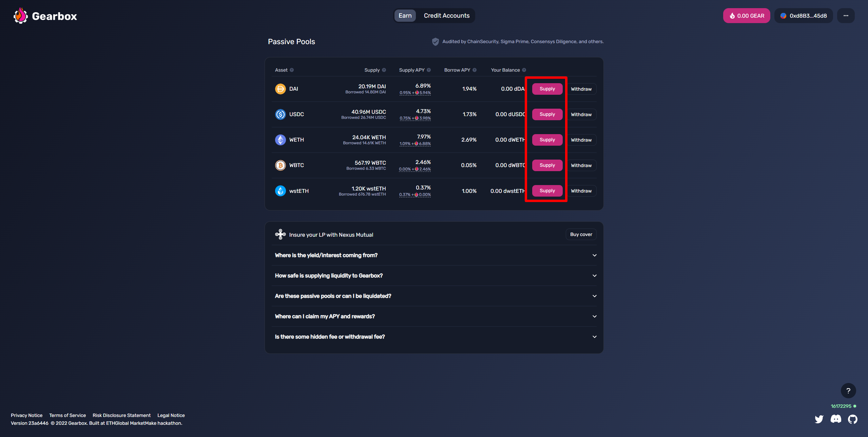Open the Twitter icon link
The width and height of the screenshot is (868, 437).
coord(819,419)
